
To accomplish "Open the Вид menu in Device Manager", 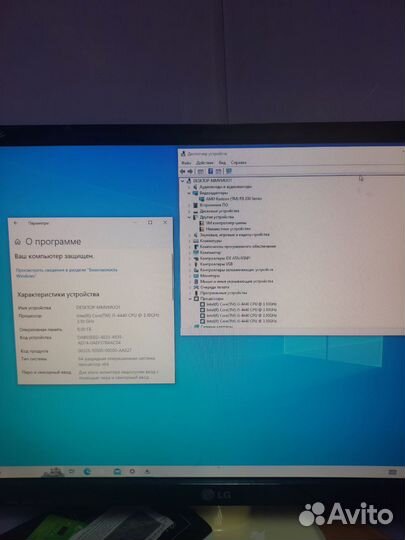I will [x=222, y=163].
